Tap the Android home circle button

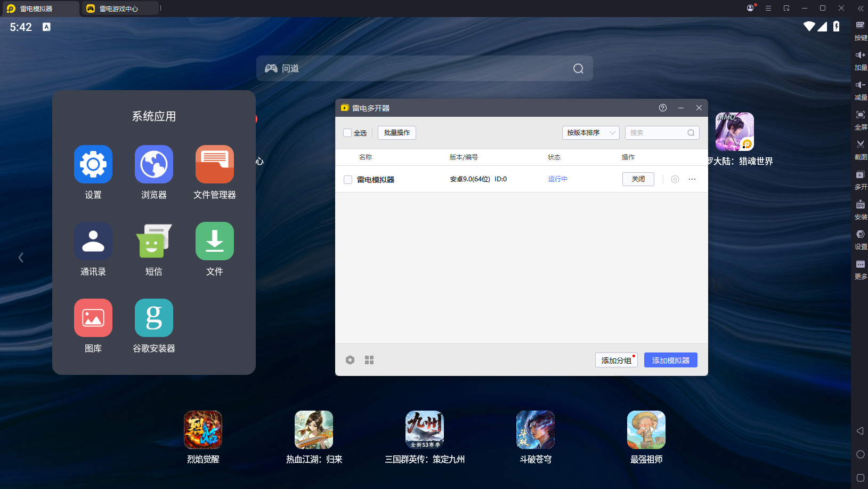[860, 454]
